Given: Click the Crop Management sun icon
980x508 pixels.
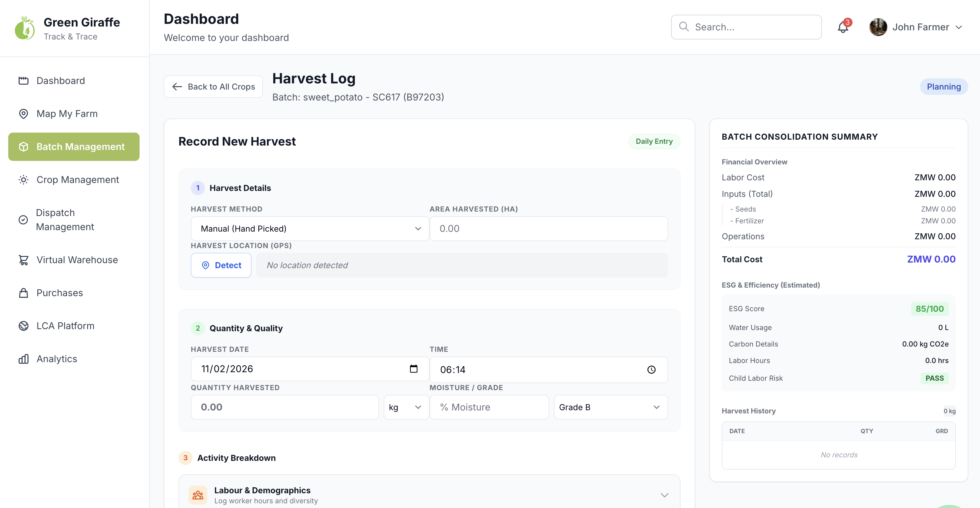Looking at the screenshot, I should pyautogui.click(x=24, y=180).
